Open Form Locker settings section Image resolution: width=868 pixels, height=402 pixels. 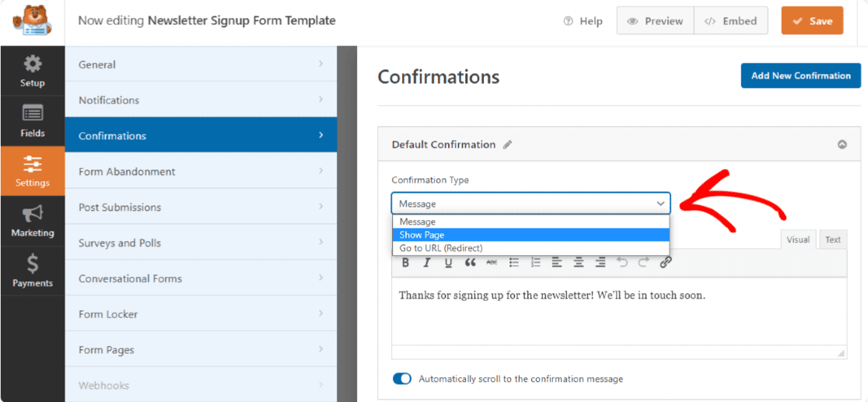pos(201,314)
